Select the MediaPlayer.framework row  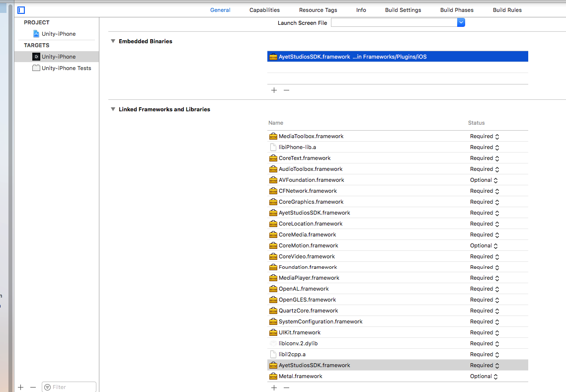pyautogui.click(x=398, y=278)
